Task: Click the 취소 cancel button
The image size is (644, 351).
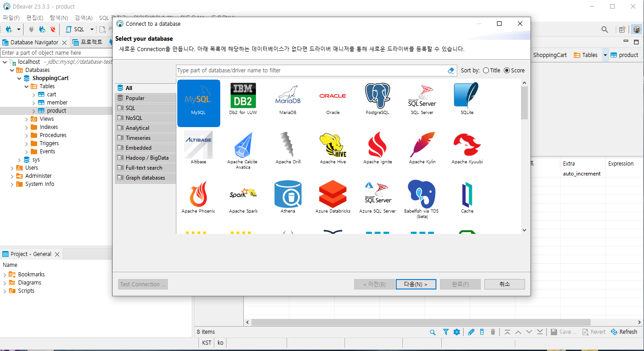Action: (504, 284)
